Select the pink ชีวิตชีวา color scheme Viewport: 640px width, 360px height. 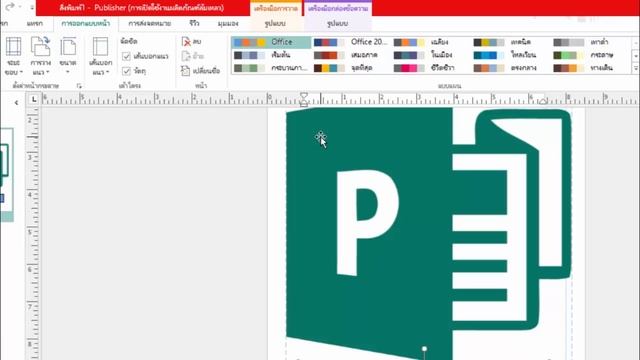coord(431,68)
